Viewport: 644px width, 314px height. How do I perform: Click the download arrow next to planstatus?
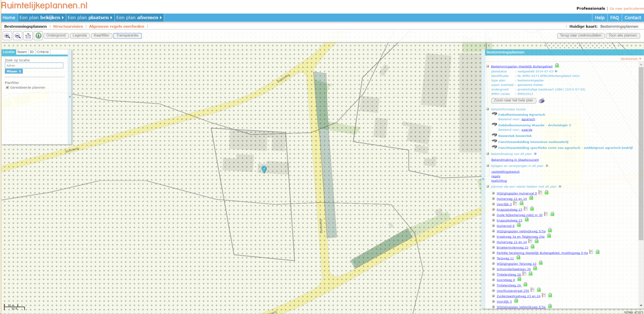[556, 71]
